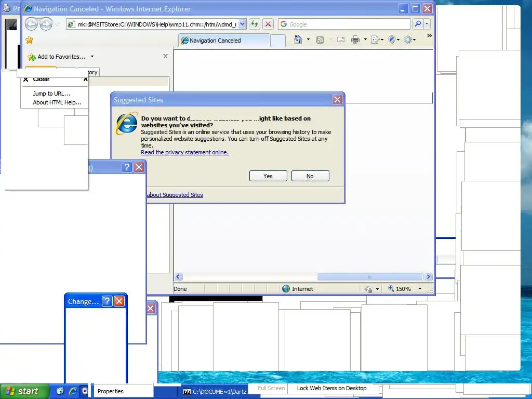
Task: Show hidden toolbar commands via double chevron
Action: pos(430,36)
